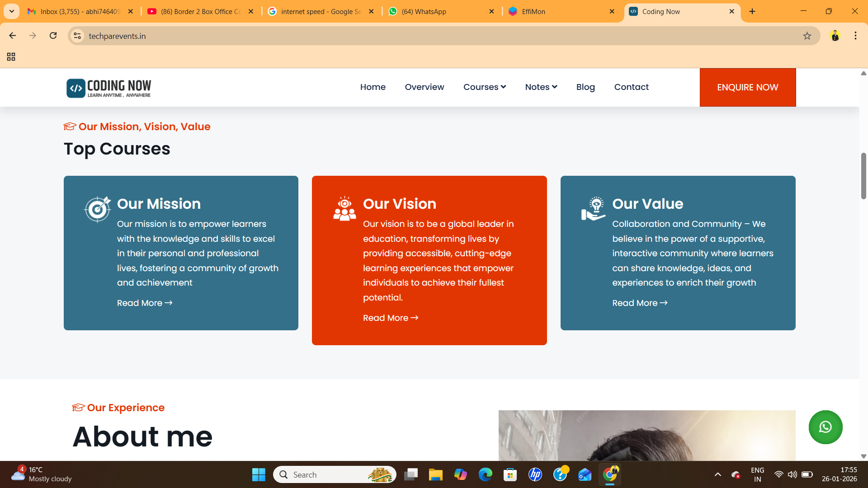Bookmark this page with the star icon

[807, 36]
